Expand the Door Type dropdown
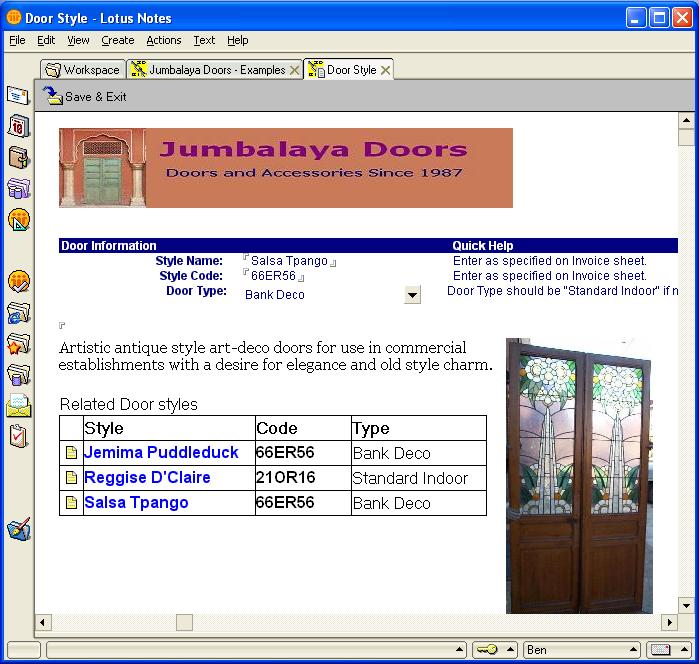Screen dimensions: 699x664 [x=412, y=294]
